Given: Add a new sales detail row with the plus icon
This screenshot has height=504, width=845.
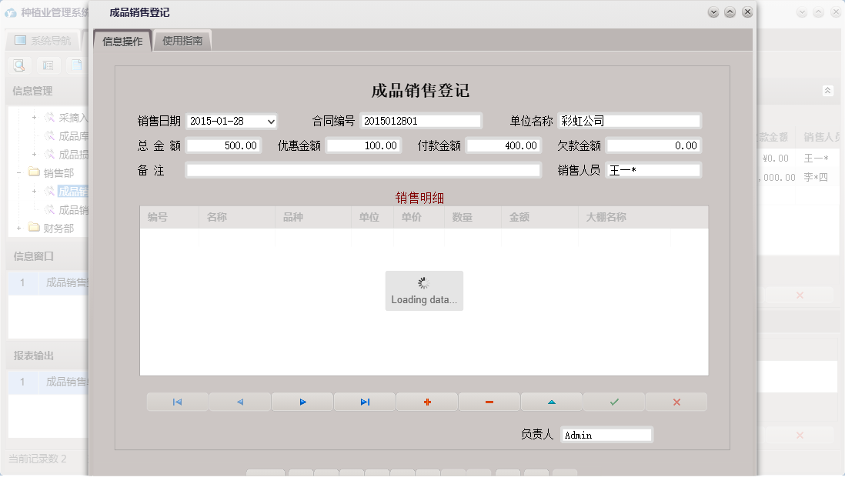Looking at the screenshot, I should pyautogui.click(x=427, y=401).
